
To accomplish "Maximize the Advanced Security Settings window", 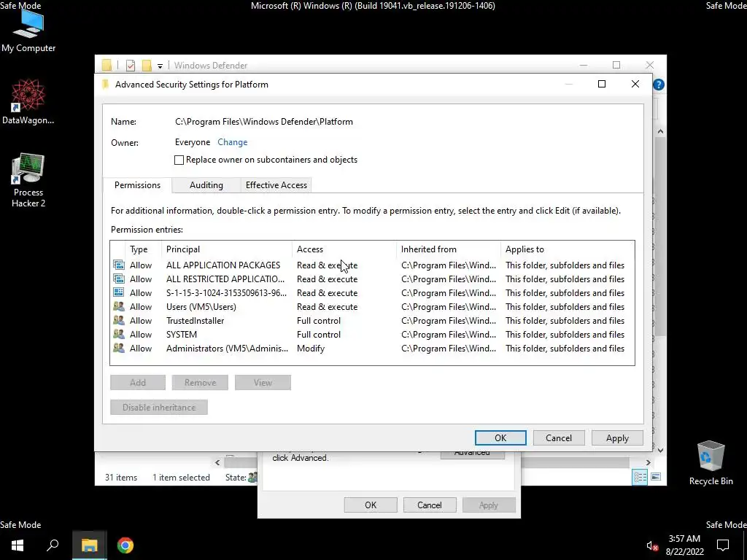I will 602,84.
